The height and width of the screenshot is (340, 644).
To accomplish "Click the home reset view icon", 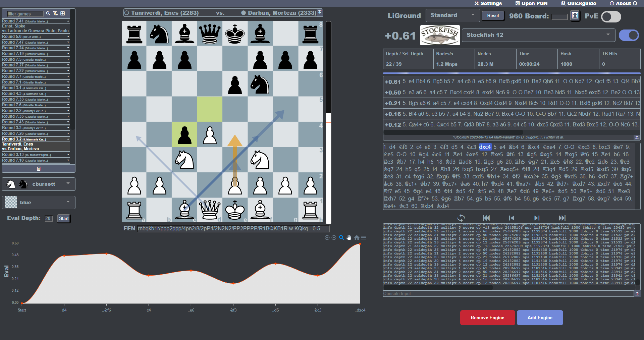I will [x=357, y=238].
